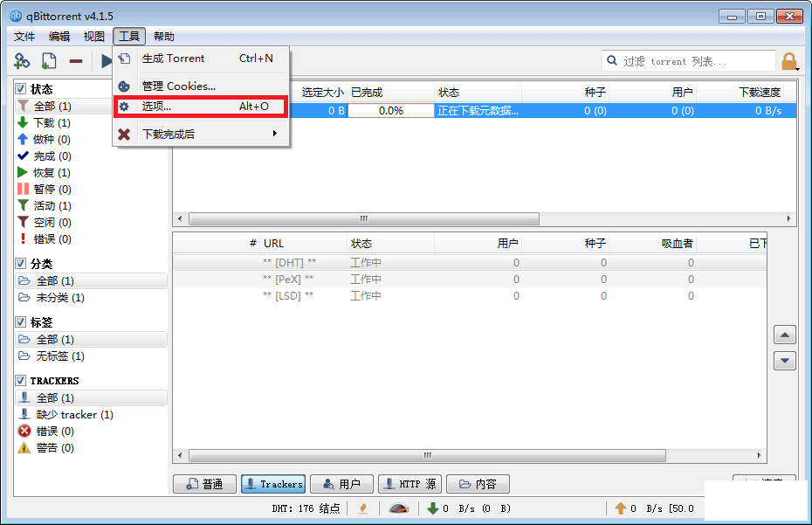Switch to the 普通 tab
The image size is (812, 525).
click(x=204, y=484)
